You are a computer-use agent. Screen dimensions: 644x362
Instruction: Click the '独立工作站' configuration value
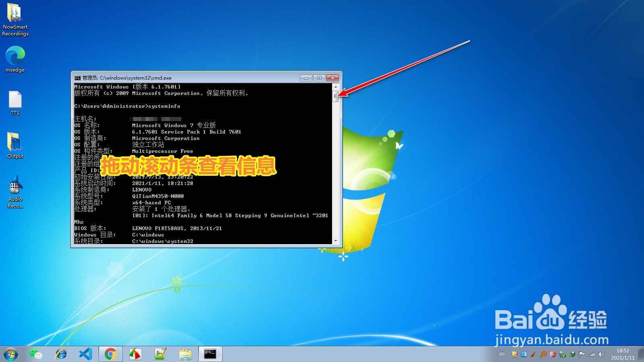pyautogui.click(x=148, y=144)
